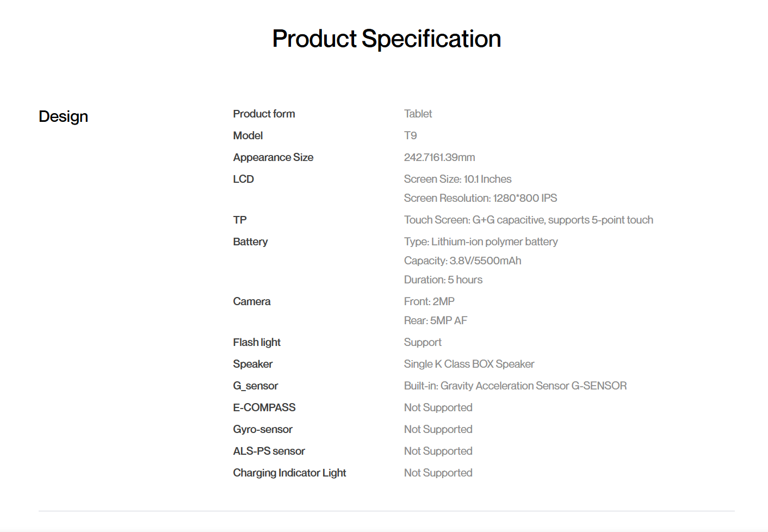The width and height of the screenshot is (768, 532).
Task: Select the Product form label
Action: click(264, 114)
